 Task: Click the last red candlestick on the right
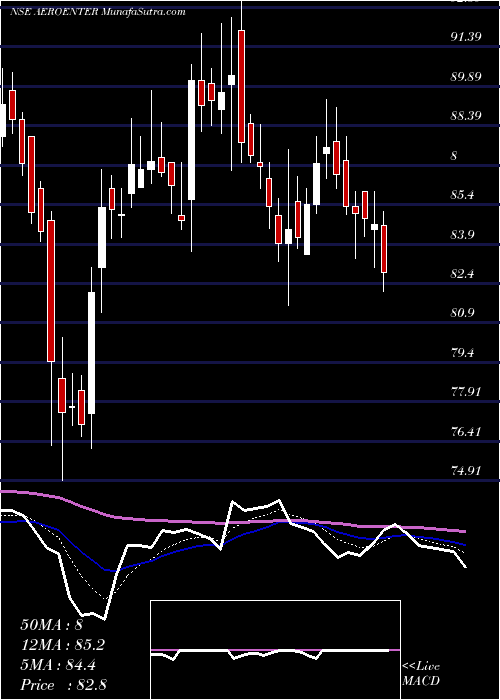point(384,249)
